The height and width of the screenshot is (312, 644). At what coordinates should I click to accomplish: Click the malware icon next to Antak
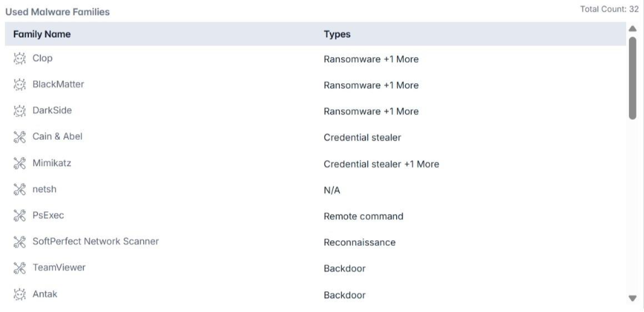[x=19, y=295]
